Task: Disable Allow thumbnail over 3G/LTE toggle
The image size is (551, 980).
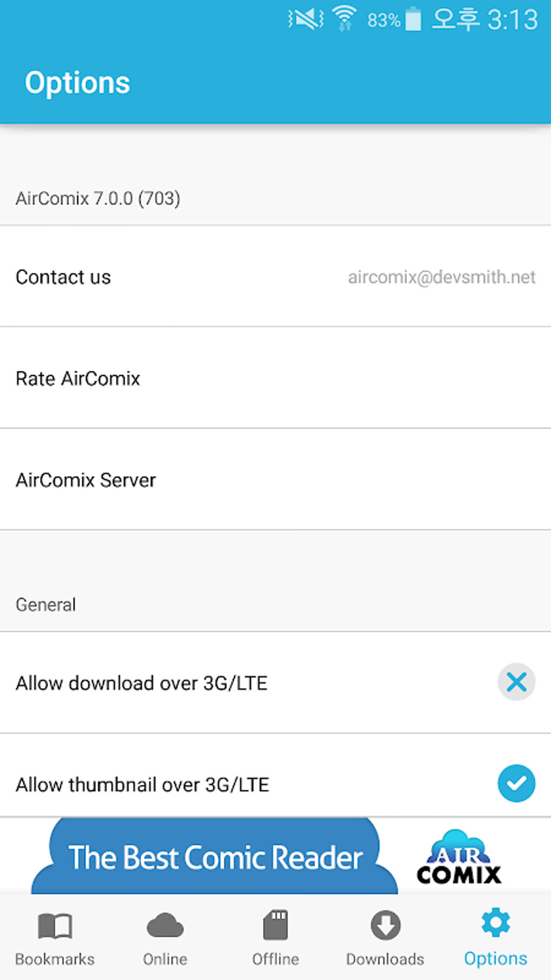Action: tap(516, 784)
